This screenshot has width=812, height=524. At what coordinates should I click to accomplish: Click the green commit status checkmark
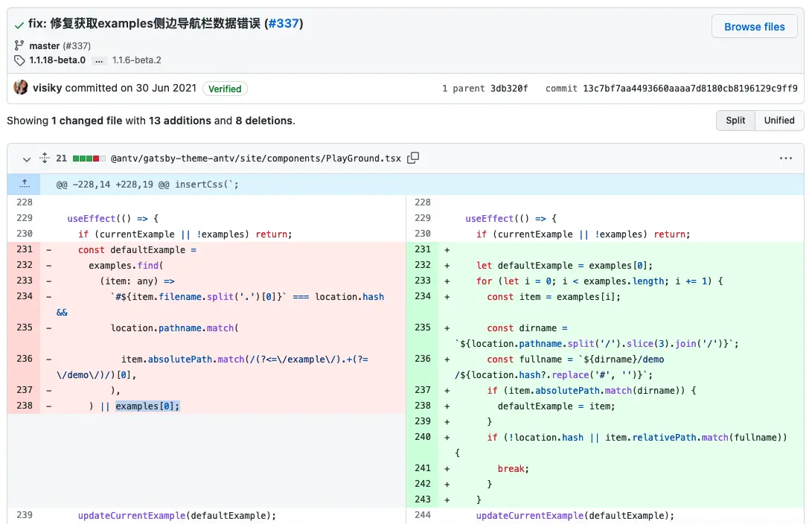[19, 24]
